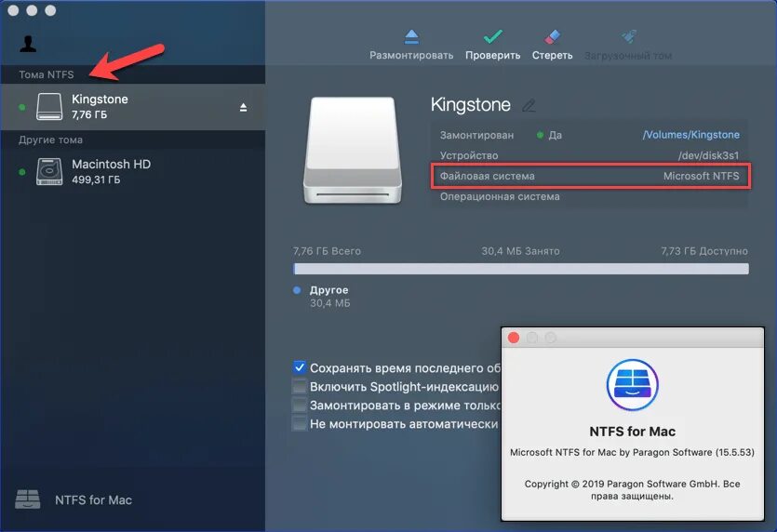Viewport: 777px width, 532px height.
Task: Click the Microsoft NTFS value
Action: [702, 176]
